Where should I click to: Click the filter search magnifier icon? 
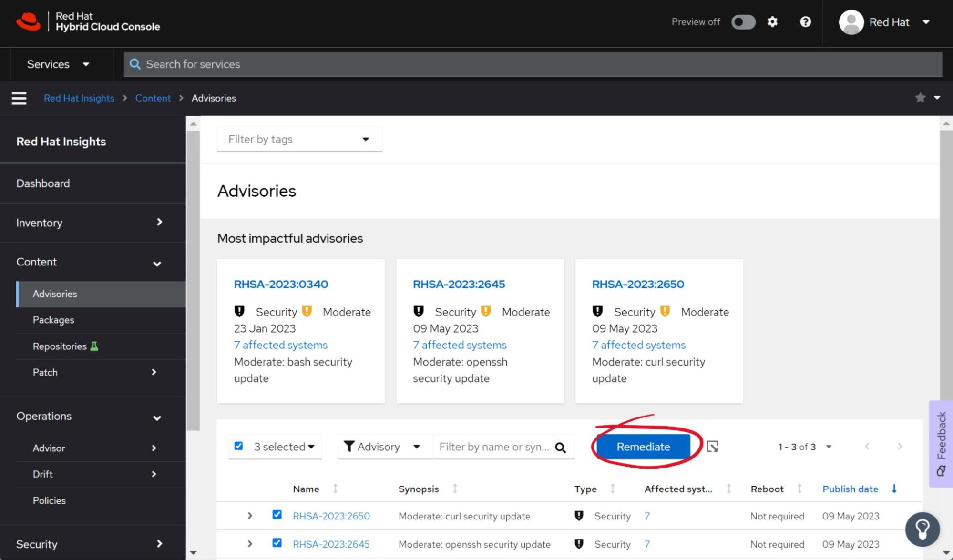coord(561,447)
